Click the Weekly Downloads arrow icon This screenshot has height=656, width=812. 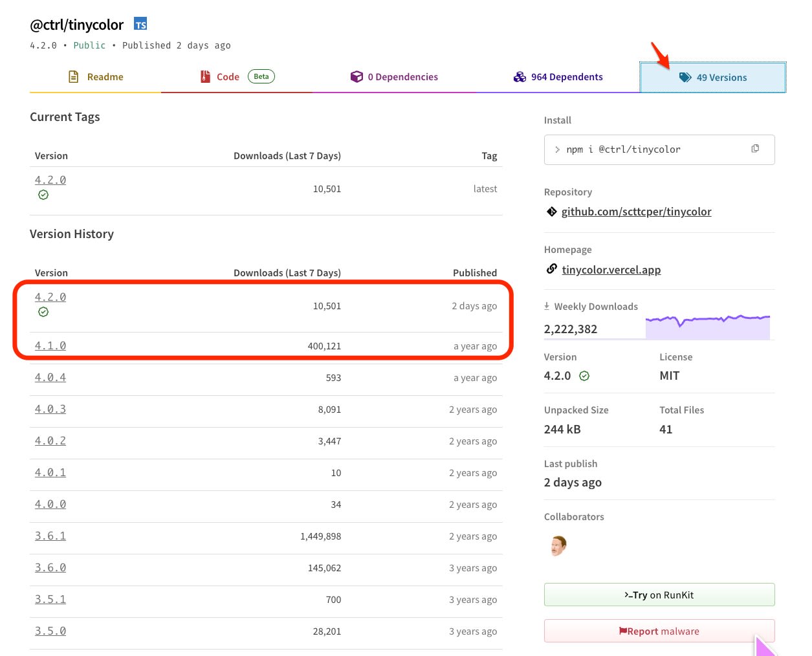click(547, 306)
